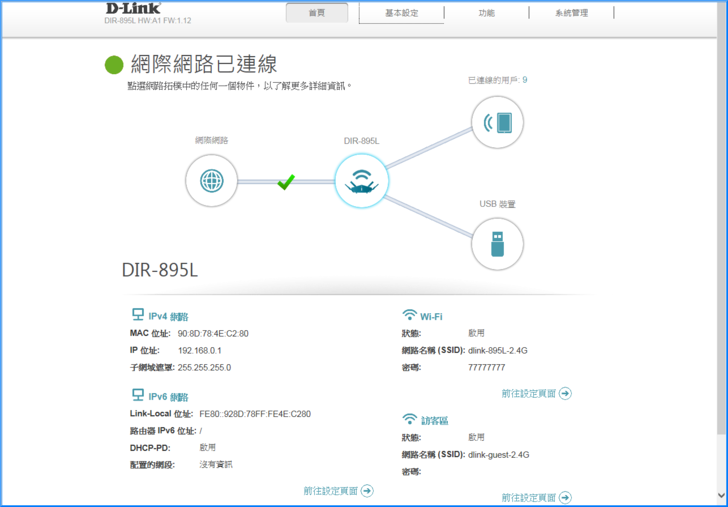The height and width of the screenshot is (507, 728).
Task: Click the guest zone Wi-Fi icon
Action: coord(409,420)
